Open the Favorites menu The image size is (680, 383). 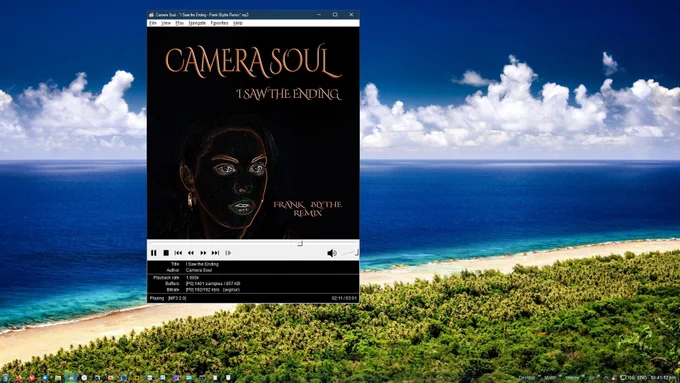pyautogui.click(x=219, y=23)
